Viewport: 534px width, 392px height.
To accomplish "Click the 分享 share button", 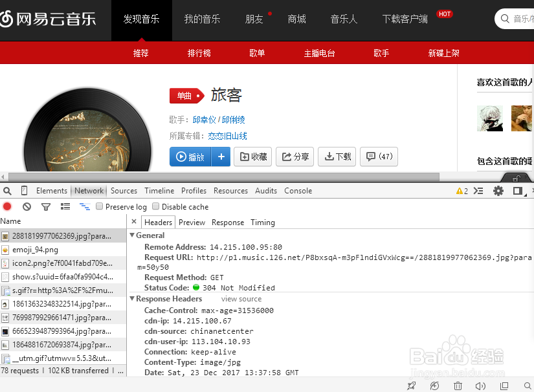I will pyautogui.click(x=295, y=157).
